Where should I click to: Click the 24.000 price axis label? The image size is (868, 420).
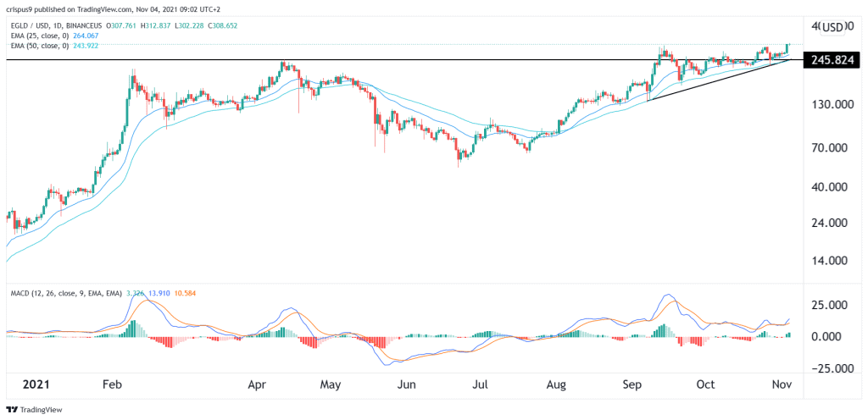pos(830,224)
